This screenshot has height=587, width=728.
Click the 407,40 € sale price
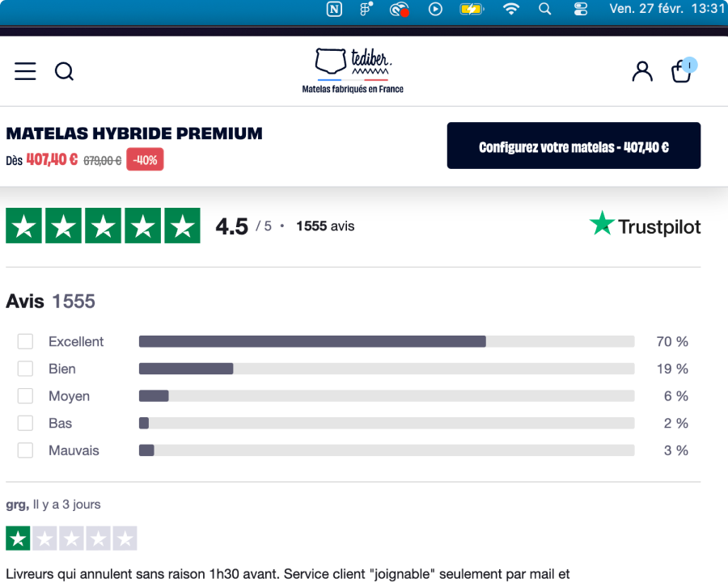click(52, 159)
